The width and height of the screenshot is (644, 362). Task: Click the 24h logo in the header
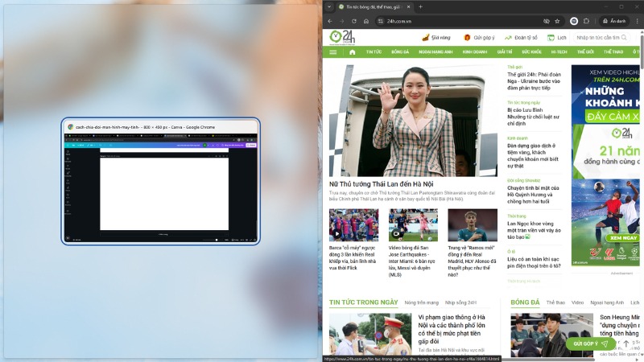[x=343, y=37]
